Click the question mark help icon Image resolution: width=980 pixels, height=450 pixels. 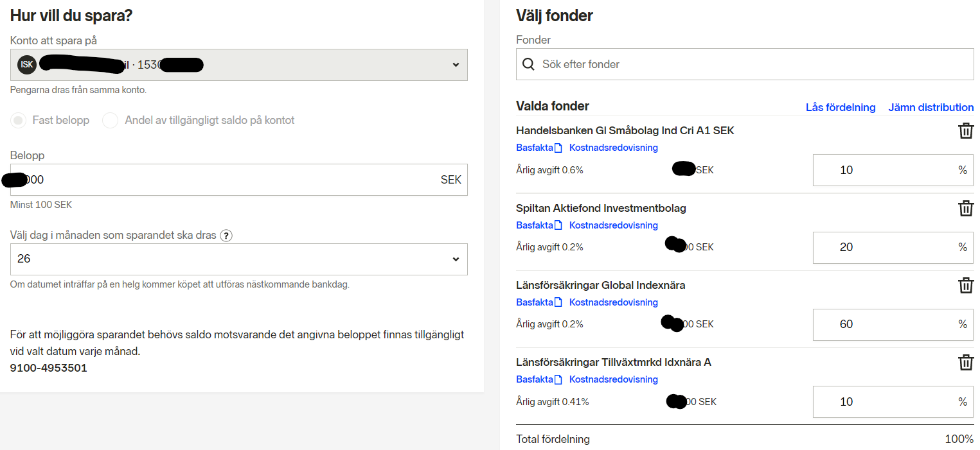(x=226, y=236)
